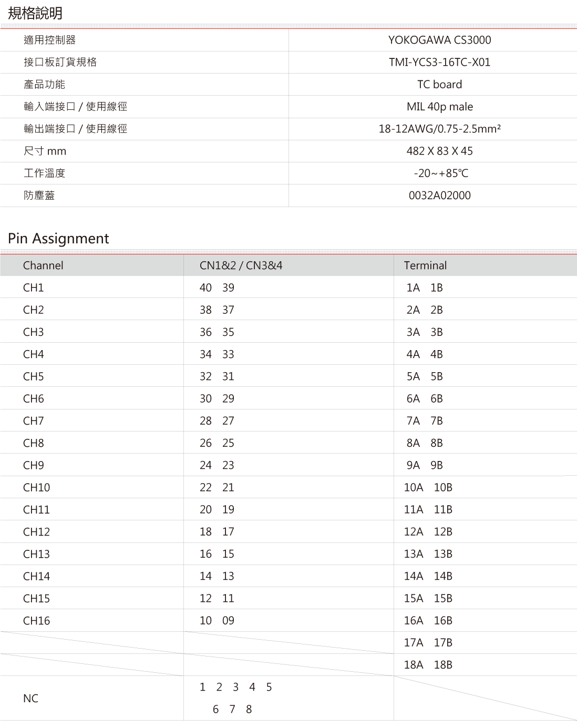This screenshot has width=577, height=728.
Task: Click the 適用控制器 label
Action: click(49, 40)
